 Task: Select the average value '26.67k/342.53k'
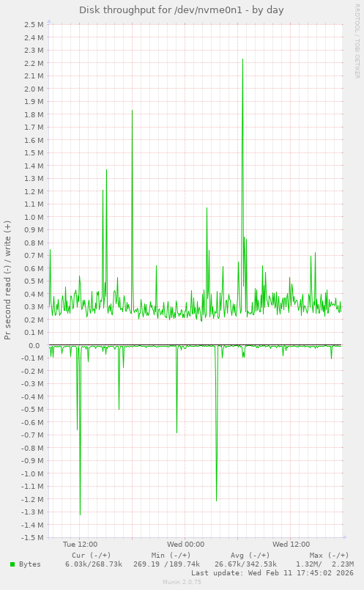pos(245,564)
